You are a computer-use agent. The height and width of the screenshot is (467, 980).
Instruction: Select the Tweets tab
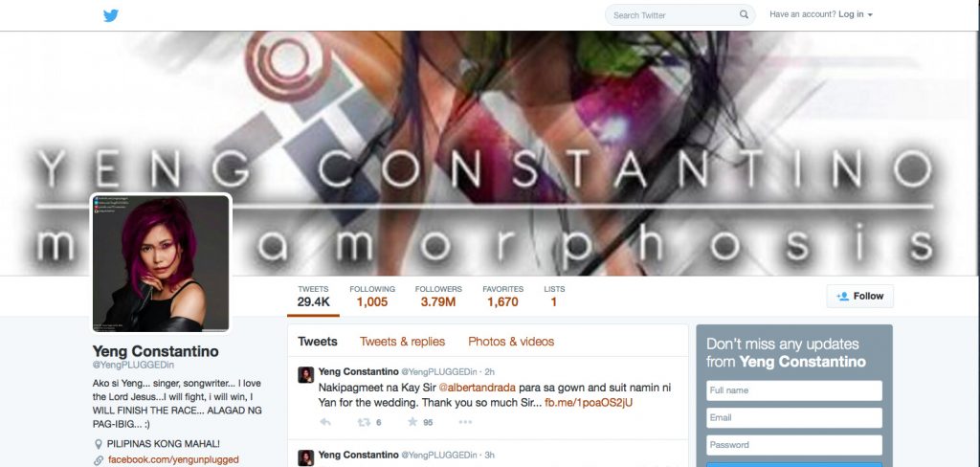318,342
